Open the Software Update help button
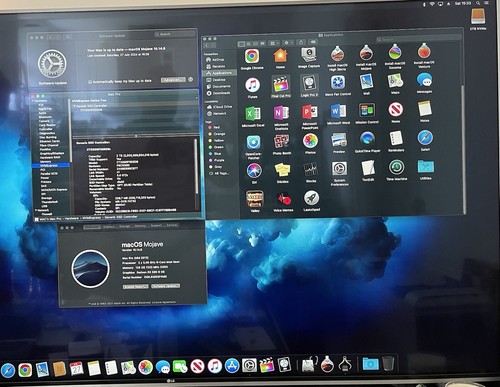500x387 pixels. click(190, 79)
